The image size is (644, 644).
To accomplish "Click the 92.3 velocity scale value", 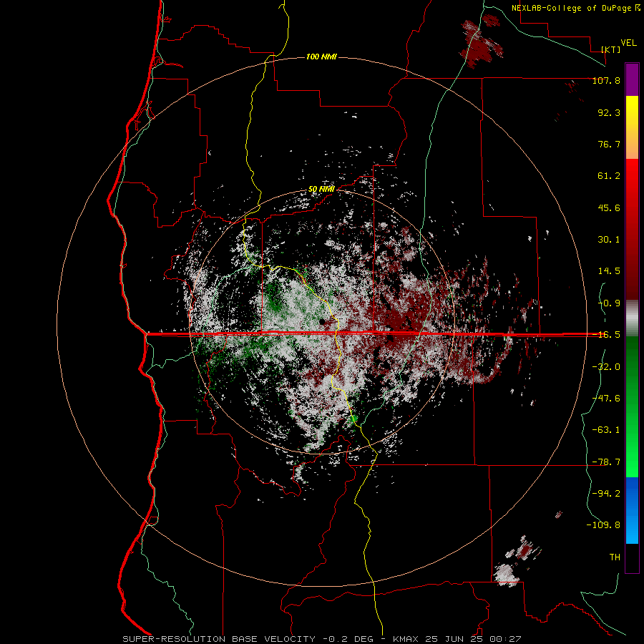I will (x=609, y=112).
